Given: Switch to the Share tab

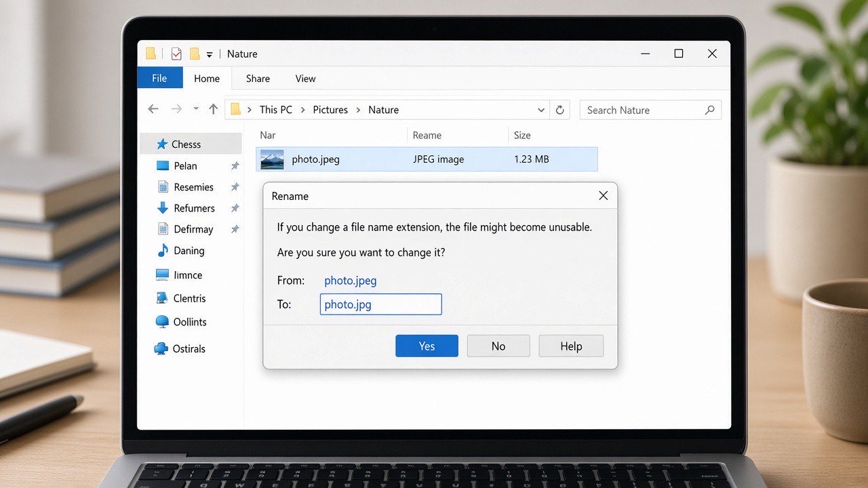Looking at the screenshot, I should (x=258, y=79).
